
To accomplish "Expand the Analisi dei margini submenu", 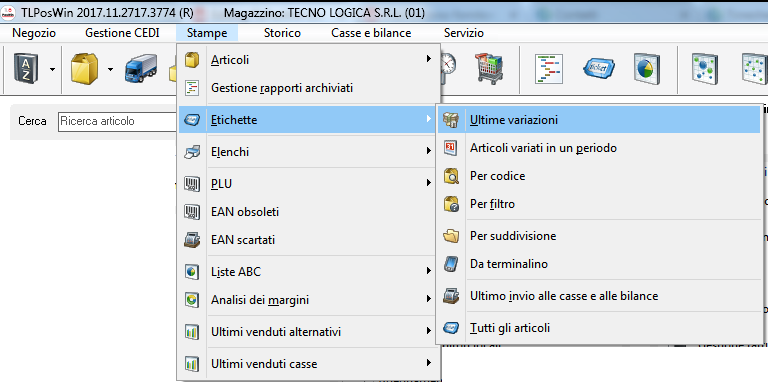I will 309,300.
